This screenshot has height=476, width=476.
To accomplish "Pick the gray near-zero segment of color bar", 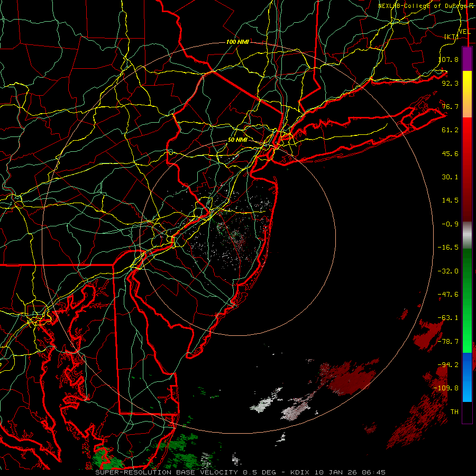I will (467, 234).
